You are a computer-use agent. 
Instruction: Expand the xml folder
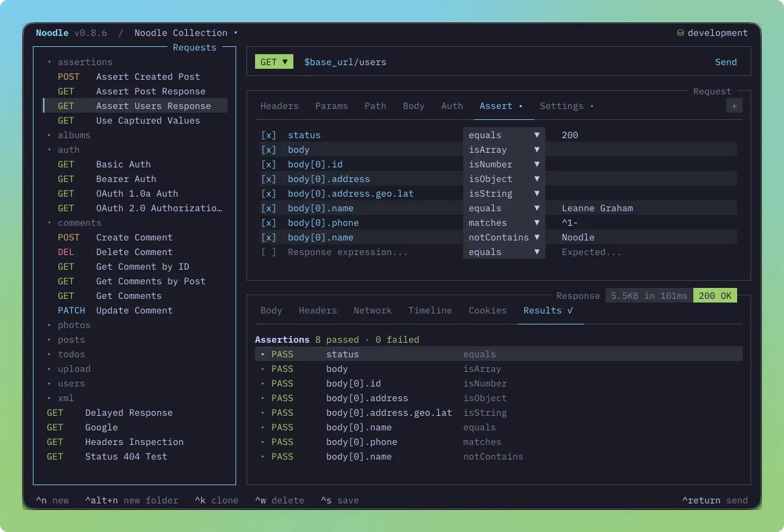click(61, 398)
